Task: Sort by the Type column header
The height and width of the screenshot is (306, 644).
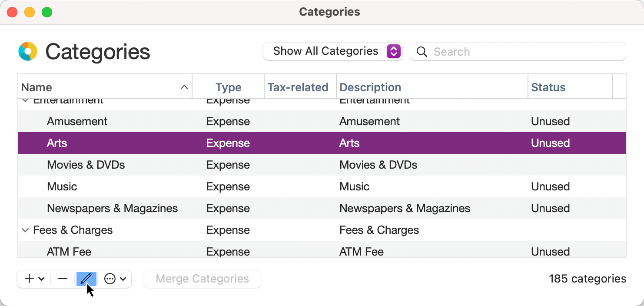Action: [228, 87]
